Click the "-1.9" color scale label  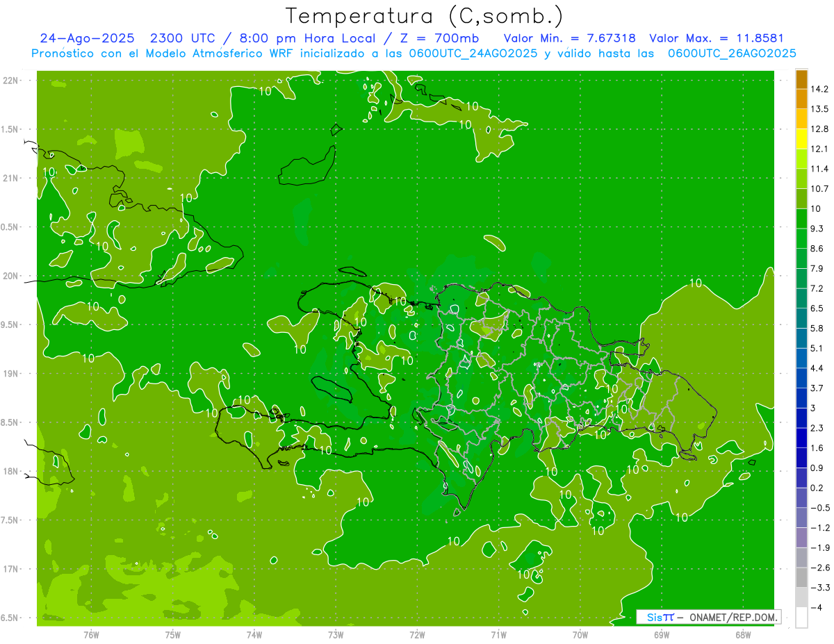tap(821, 548)
